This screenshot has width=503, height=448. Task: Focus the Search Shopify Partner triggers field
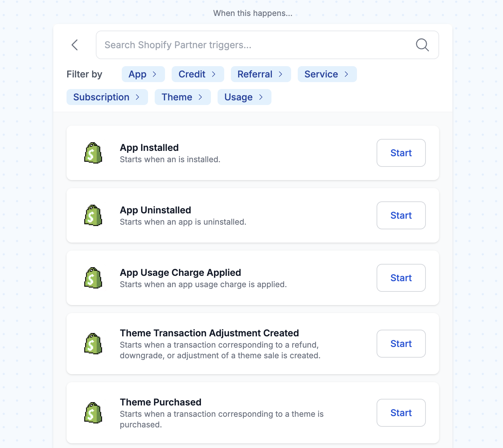[267, 45]
